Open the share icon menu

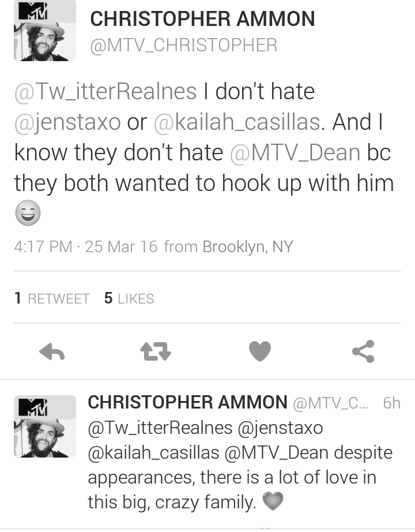pyautogui.click(x=363, y=351)
